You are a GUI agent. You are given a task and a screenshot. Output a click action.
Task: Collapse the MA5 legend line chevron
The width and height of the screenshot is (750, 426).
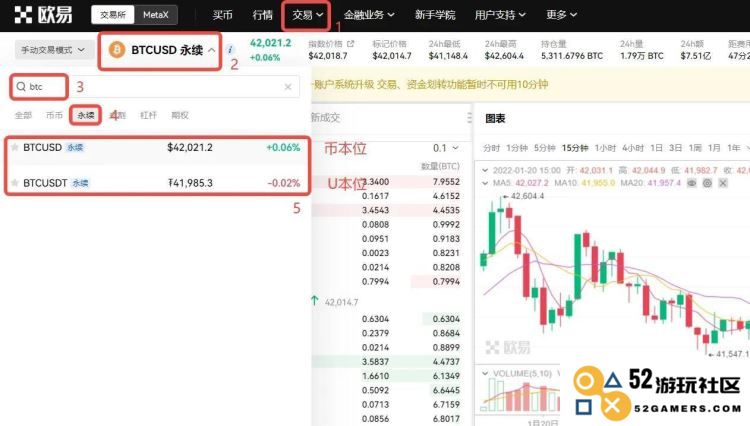(485, 183)
